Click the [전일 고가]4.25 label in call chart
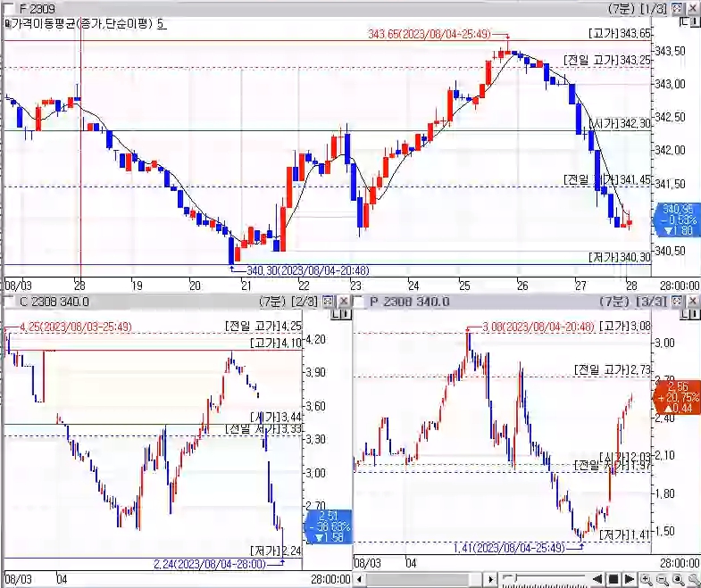The height and width of the screenshot is (588, 701). tap(263, 327)
